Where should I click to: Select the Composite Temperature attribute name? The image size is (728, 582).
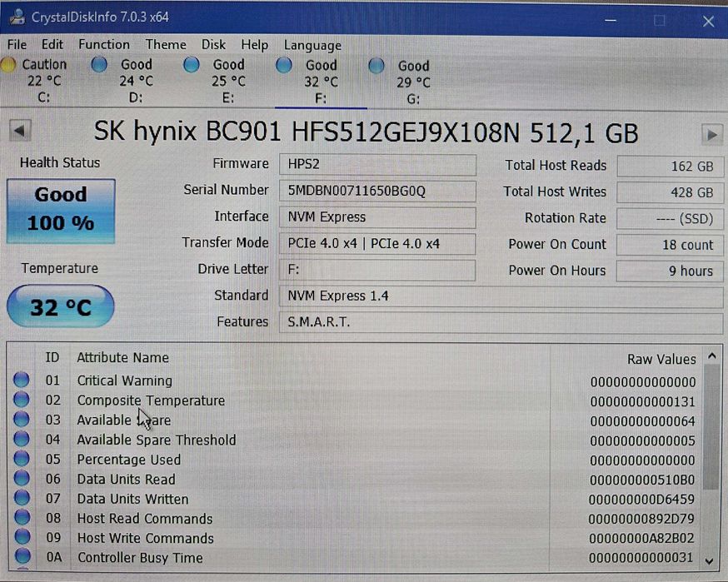click(x=151, y=400)
